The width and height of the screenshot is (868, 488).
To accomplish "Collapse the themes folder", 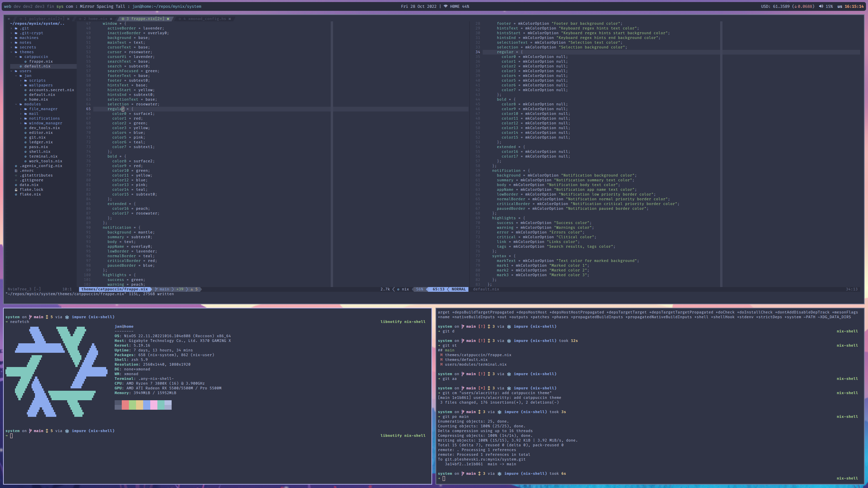I will pyautogui.click(x=12, y=52).
